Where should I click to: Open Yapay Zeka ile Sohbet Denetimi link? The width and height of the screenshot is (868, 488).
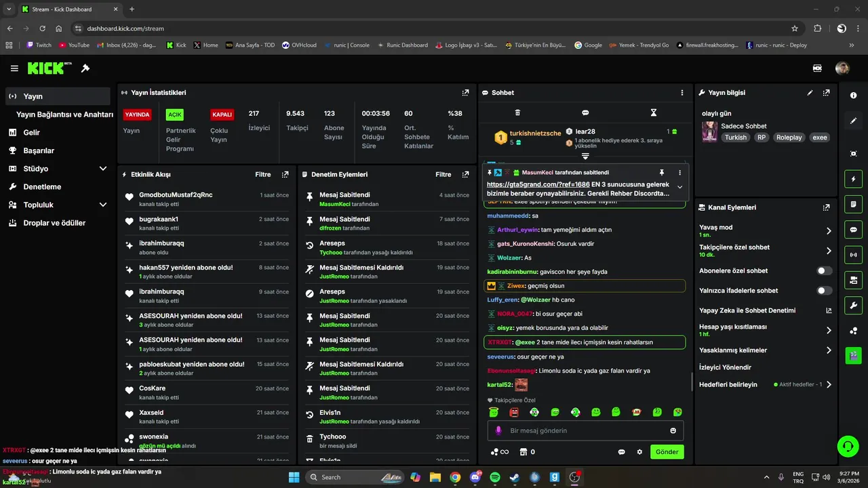[766, 310]
